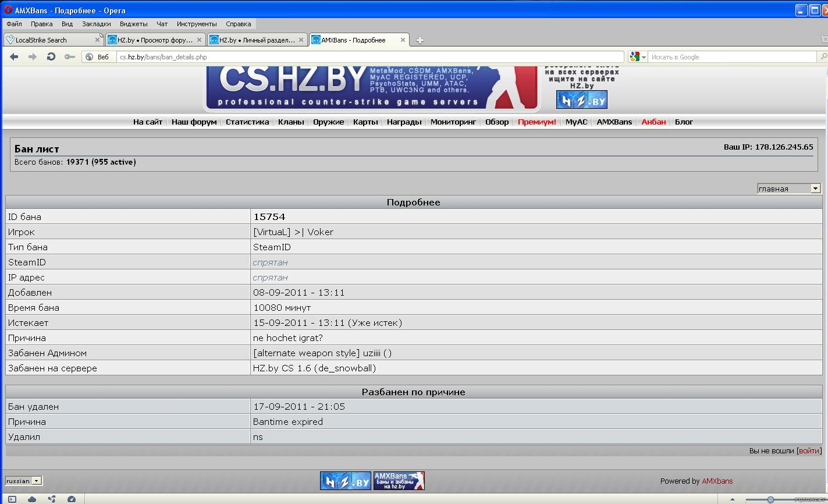
Task: Open the AMXBans nav link
Action: (614, 122)
